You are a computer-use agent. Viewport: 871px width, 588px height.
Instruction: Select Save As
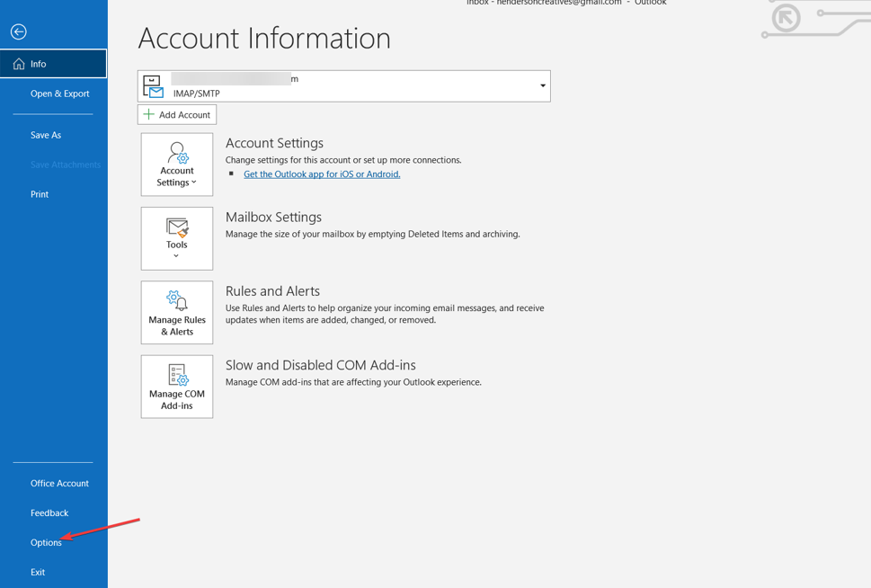45,135
